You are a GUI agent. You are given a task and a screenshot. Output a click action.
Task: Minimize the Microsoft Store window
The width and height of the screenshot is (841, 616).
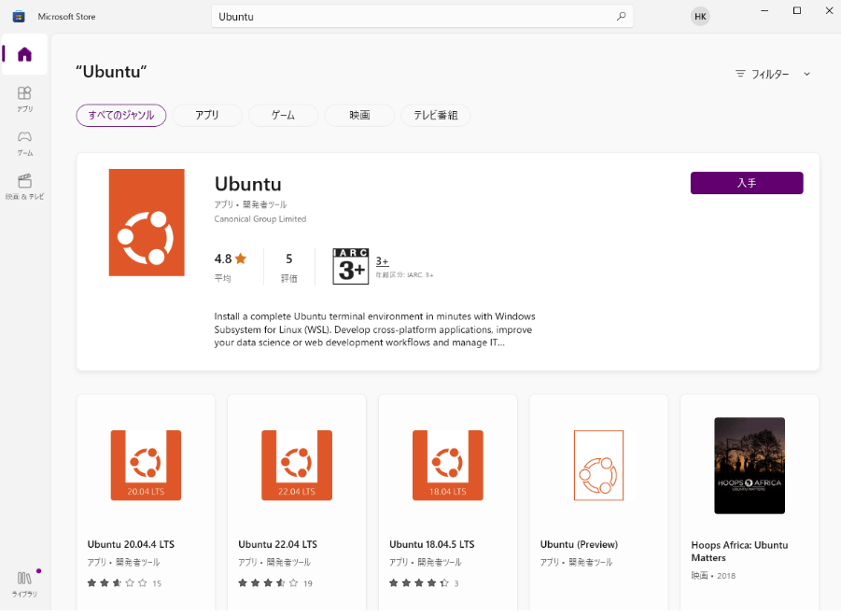pyautogui.click(x=764, y=10)
